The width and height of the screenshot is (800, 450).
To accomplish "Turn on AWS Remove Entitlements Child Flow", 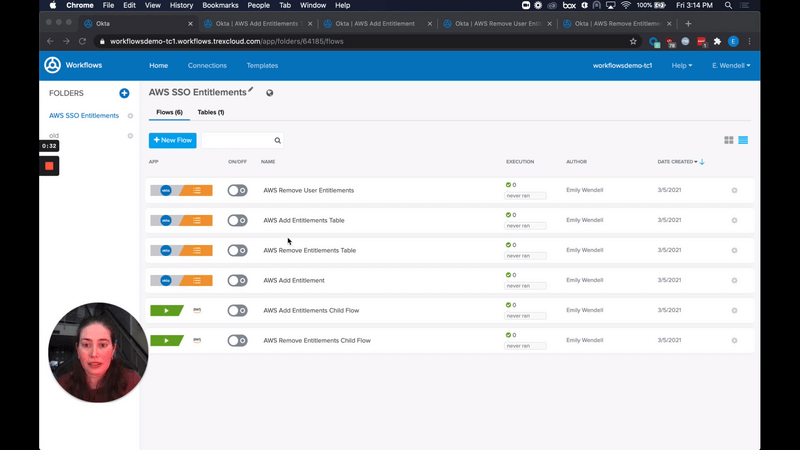I will tap(237, 340).
